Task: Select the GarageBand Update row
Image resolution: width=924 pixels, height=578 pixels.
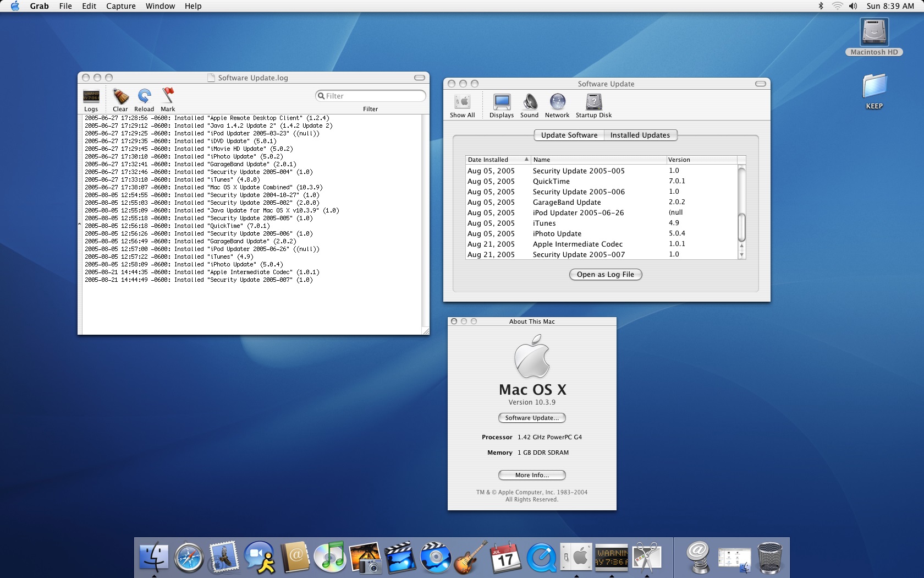Action: [x=601, y=202]
